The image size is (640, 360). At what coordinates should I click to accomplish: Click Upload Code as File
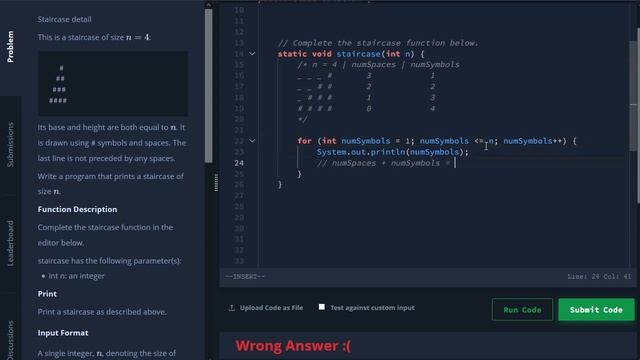271,308
